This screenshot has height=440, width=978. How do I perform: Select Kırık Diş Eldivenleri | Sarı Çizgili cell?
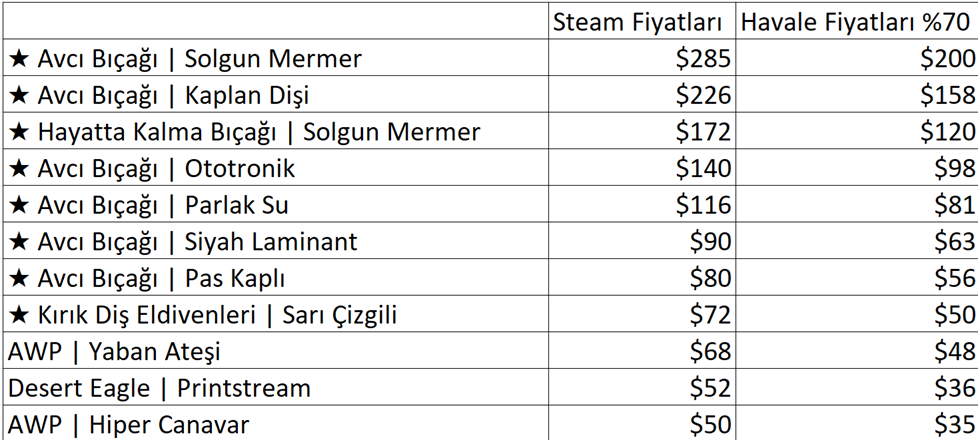point(275,314)
